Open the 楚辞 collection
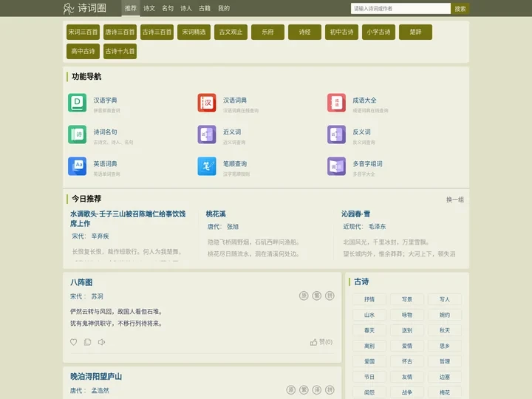This screenshot has width=532, height=399. pos(415,32)
